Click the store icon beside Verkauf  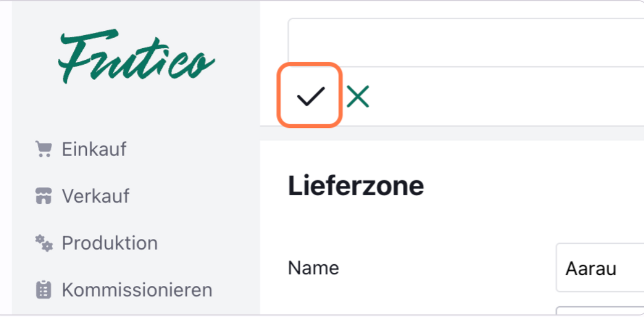(x=43, y=196)
